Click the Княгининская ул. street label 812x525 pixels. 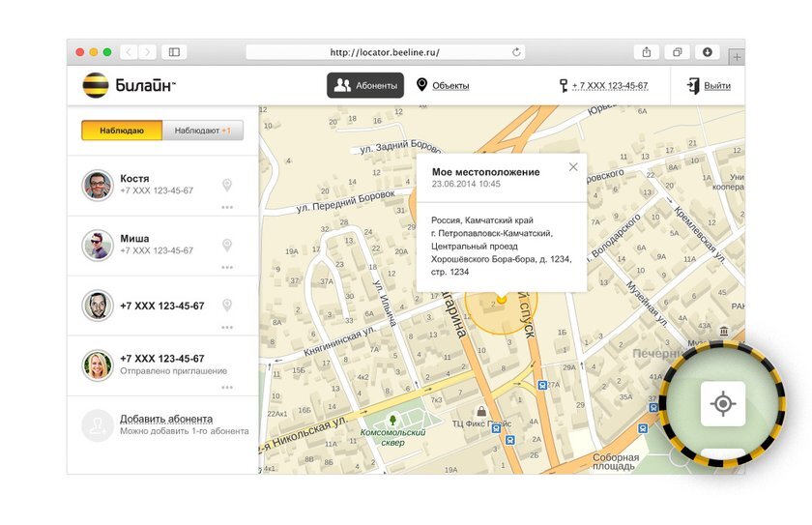tap(340, 340)
